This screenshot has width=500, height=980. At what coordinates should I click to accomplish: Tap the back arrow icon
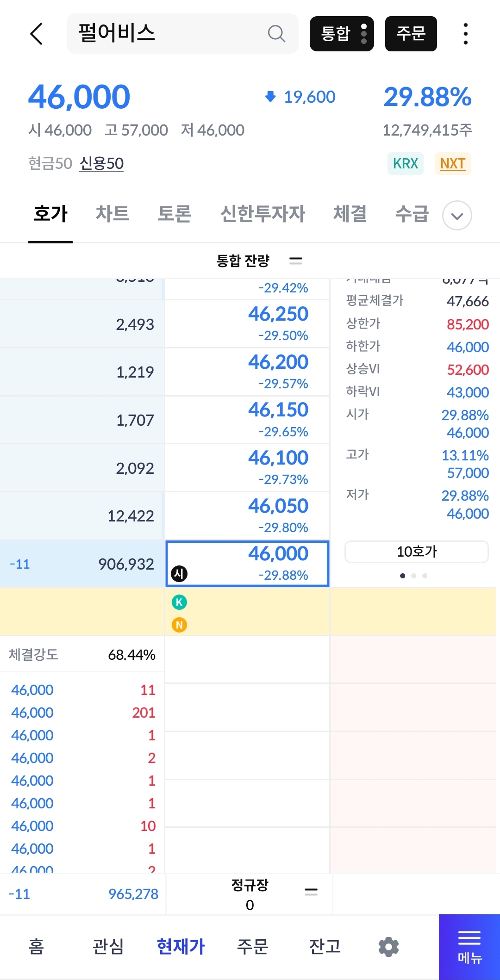click(x=36, y=34)
